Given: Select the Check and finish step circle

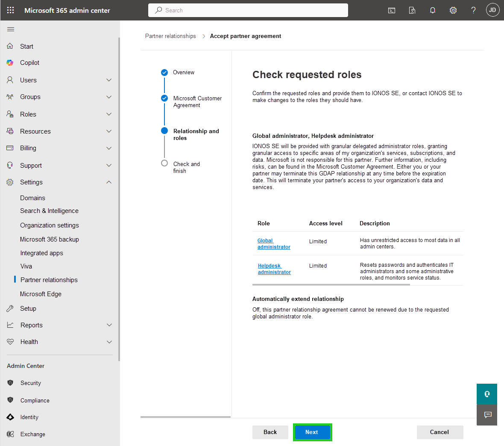Looking at the screenshot, I should 164,163.
